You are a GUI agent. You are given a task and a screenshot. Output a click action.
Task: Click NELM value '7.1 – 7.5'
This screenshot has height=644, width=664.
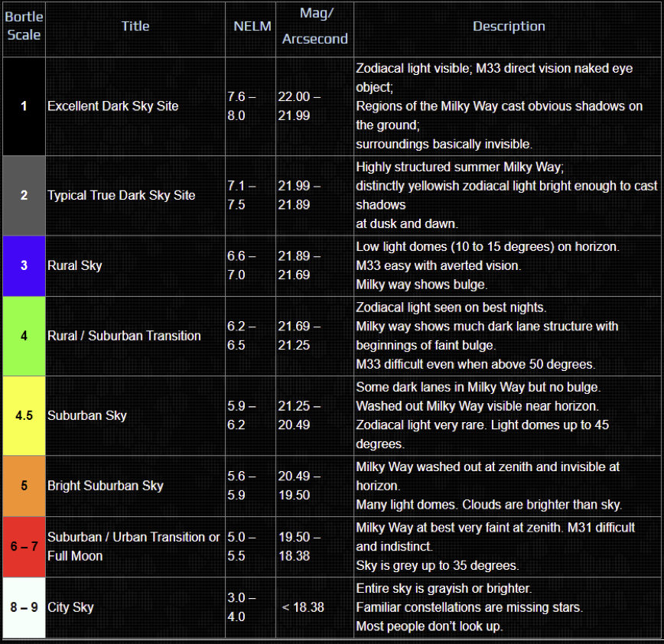pos(242,195)
